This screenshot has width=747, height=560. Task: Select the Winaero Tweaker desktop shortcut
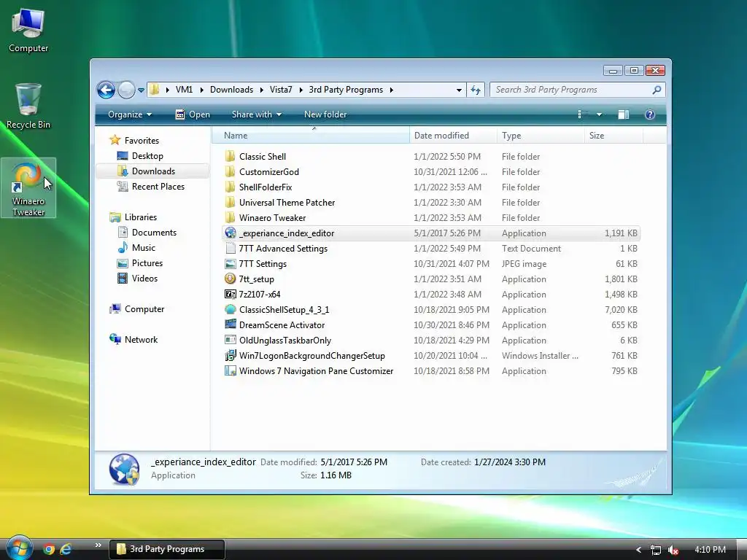pyautogui.click(x=28, y=188)
